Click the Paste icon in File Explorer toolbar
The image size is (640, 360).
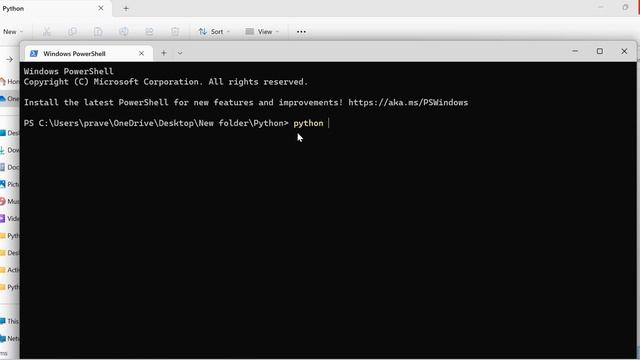[x=98, y=31]
